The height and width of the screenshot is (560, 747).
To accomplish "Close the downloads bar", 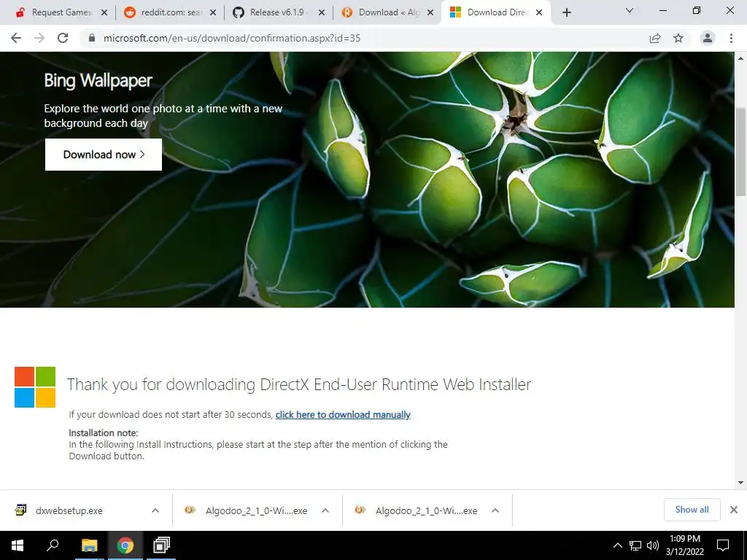I will (x=734, y=510).
